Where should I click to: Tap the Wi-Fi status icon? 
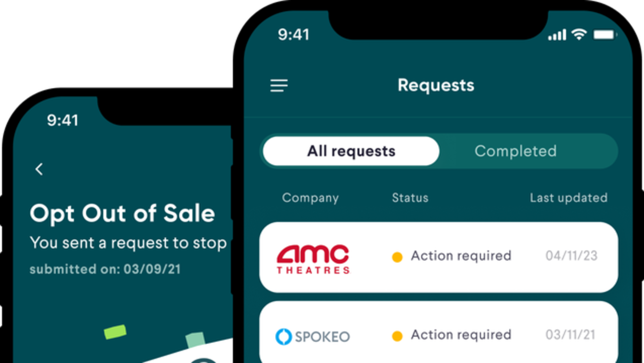[579, 35]
